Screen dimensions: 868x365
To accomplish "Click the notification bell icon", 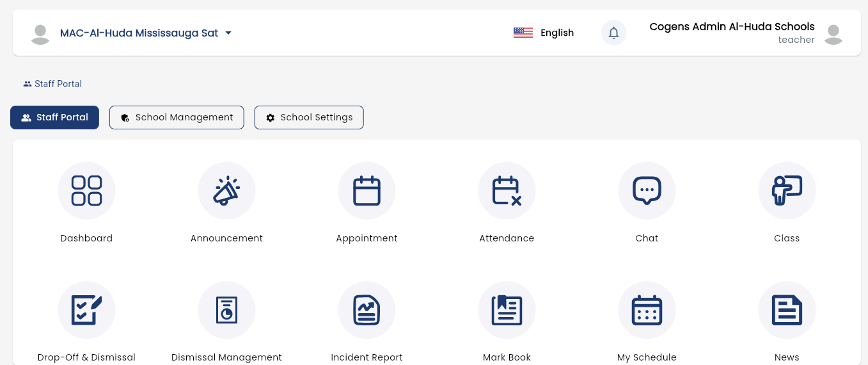I will (613, 33).
